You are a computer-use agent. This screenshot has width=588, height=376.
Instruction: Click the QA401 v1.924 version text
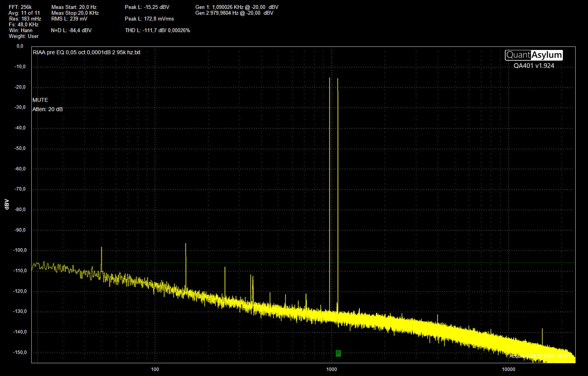(x=534, y=66)
